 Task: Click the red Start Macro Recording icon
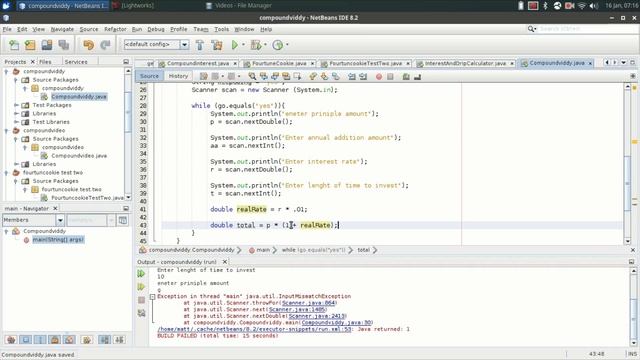tap(379, 77)
